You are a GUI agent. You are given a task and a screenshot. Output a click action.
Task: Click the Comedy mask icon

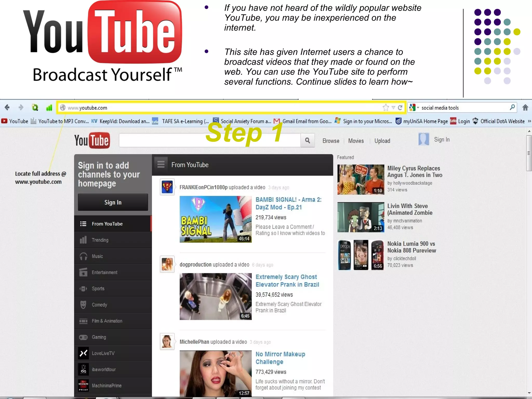coord(83,305)
